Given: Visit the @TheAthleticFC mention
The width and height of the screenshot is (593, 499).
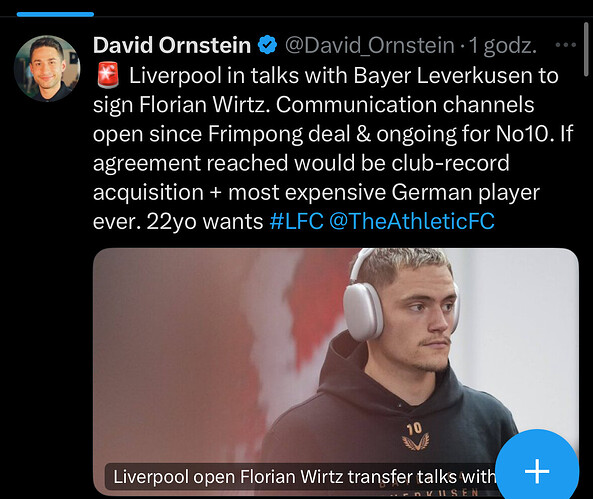Looking at the screenshot, I should pos(412,221).
